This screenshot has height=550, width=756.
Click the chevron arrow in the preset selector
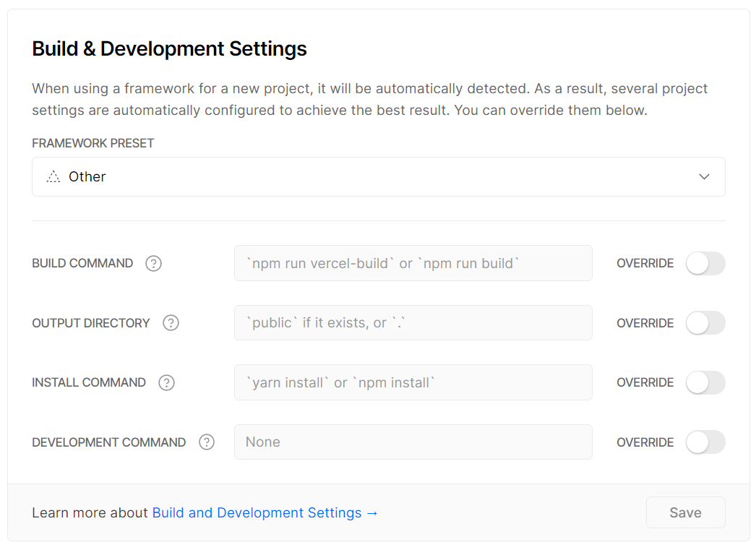click(704, 177)
